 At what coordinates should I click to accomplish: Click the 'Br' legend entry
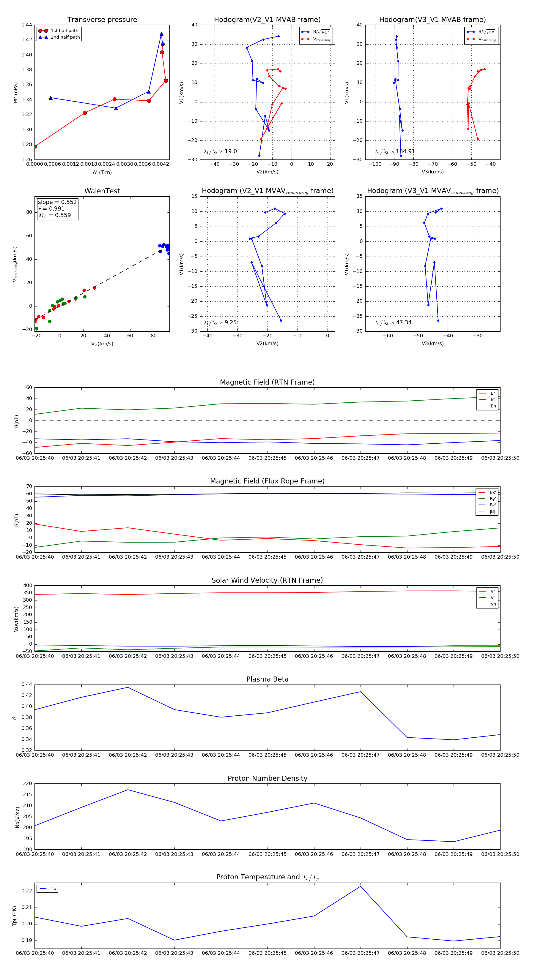[x=487, y=393]
